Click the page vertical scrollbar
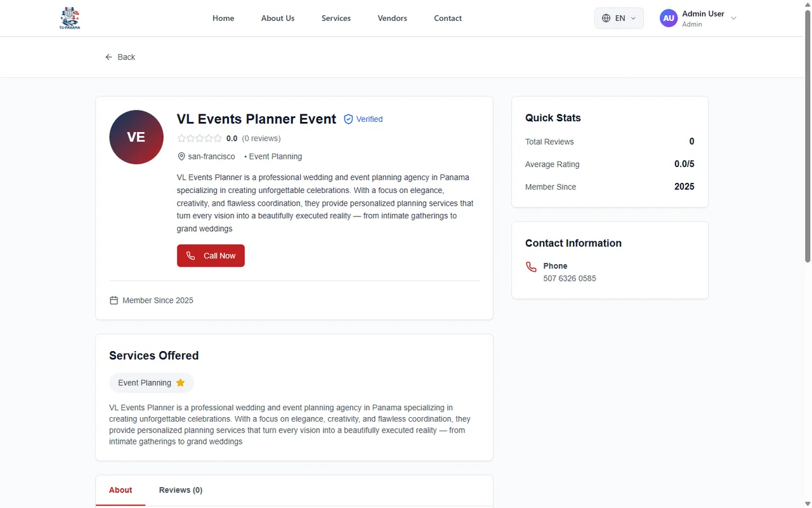 coord(808,137)
